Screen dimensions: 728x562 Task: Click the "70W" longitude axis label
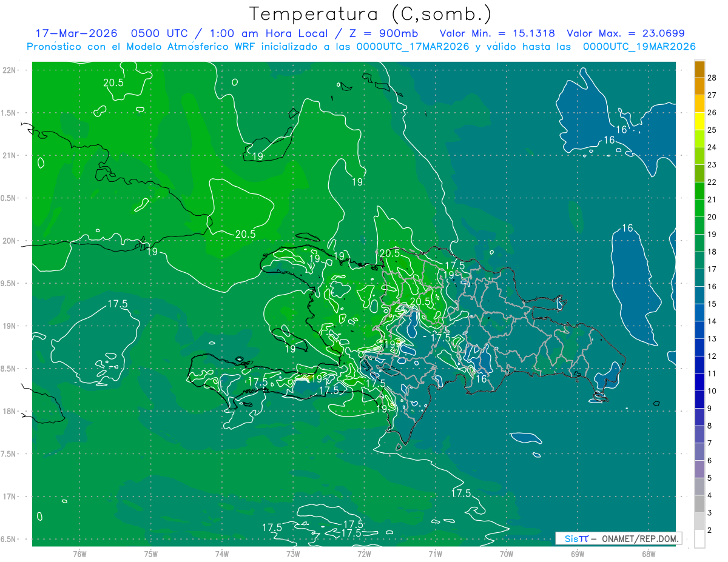click(507, 554)
